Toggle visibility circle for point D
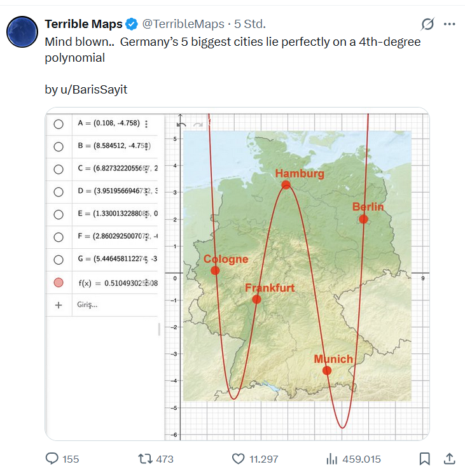465x476 pixels. [x=59, y=192]
